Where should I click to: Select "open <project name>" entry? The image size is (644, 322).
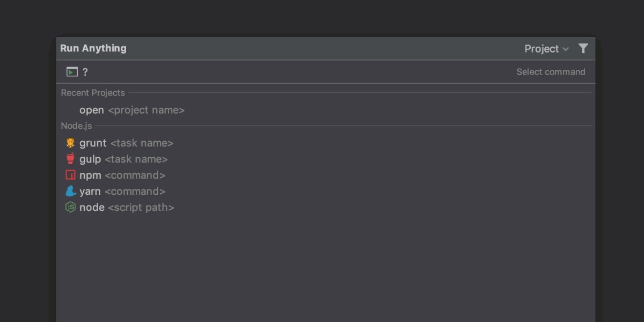326,110
